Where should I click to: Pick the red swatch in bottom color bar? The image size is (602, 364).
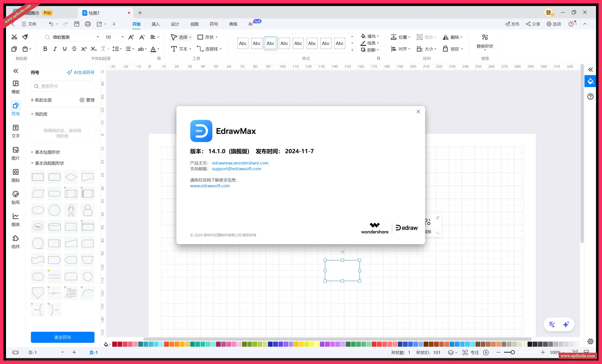[x=119, y=344]
